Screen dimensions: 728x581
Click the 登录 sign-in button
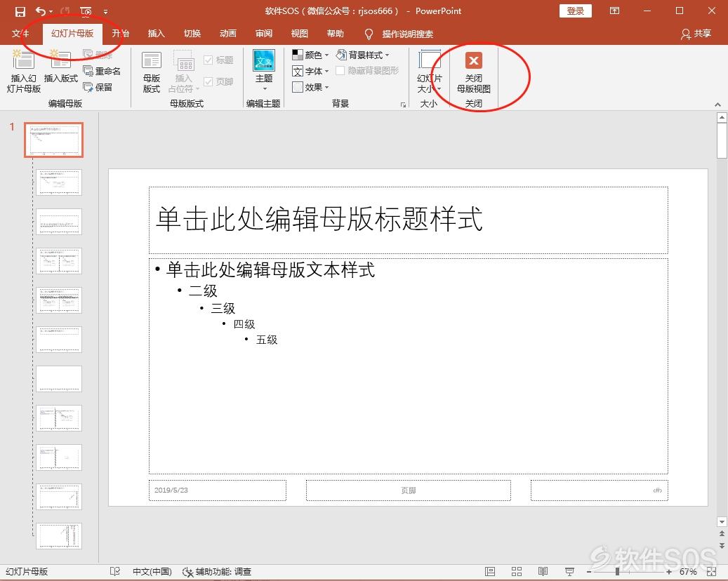pos(576,11)
